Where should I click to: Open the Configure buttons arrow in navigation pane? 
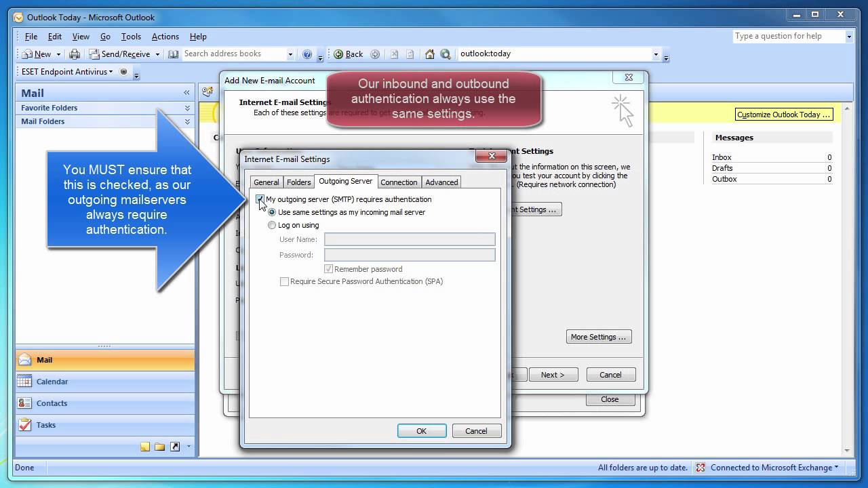[189, 447]
